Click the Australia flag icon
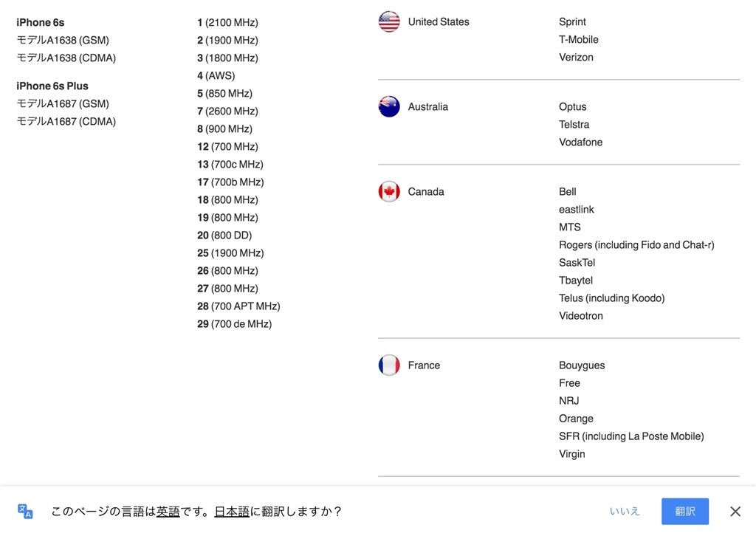756x536 pixels. coord(389,106)
